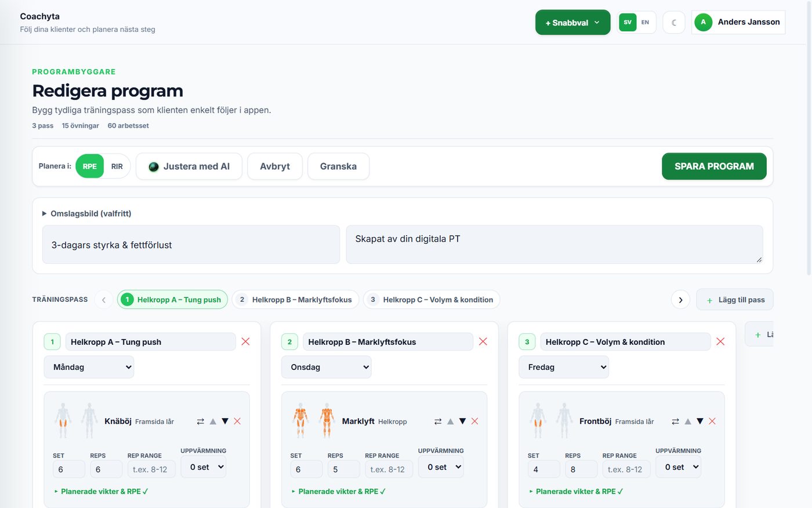812x508 pixels.
Task: Move Frontböj exercise down
Action: pyautogui.click(x=700, y=421)
